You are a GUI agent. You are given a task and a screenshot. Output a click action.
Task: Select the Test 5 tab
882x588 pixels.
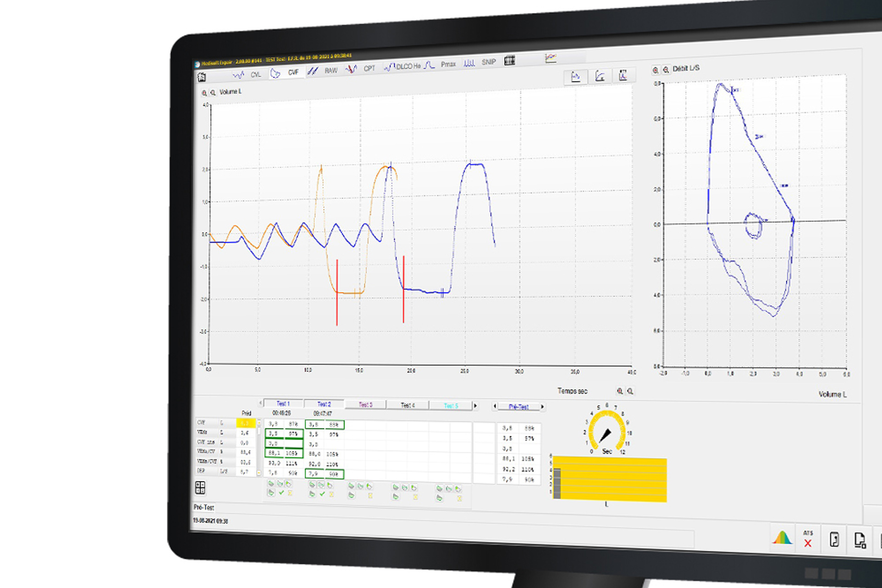(451, 406)
